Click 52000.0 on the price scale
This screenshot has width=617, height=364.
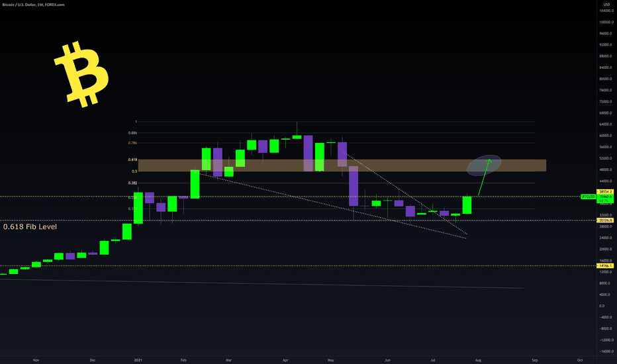(x=606, y=158)
